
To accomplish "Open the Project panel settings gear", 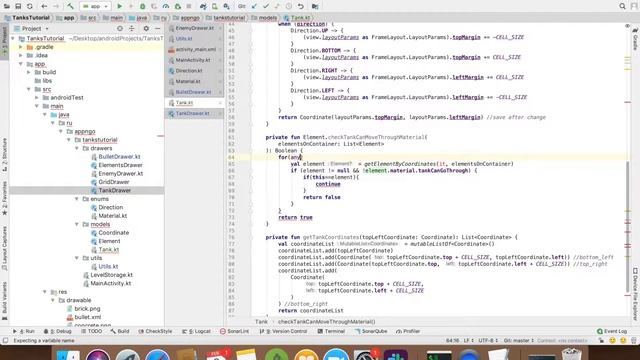I will [x=146, y=29].
